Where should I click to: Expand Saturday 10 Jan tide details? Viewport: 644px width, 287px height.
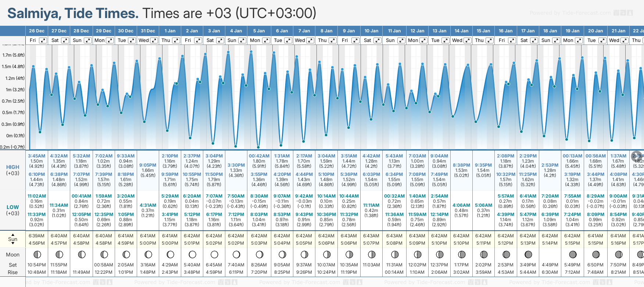(378, 40)
